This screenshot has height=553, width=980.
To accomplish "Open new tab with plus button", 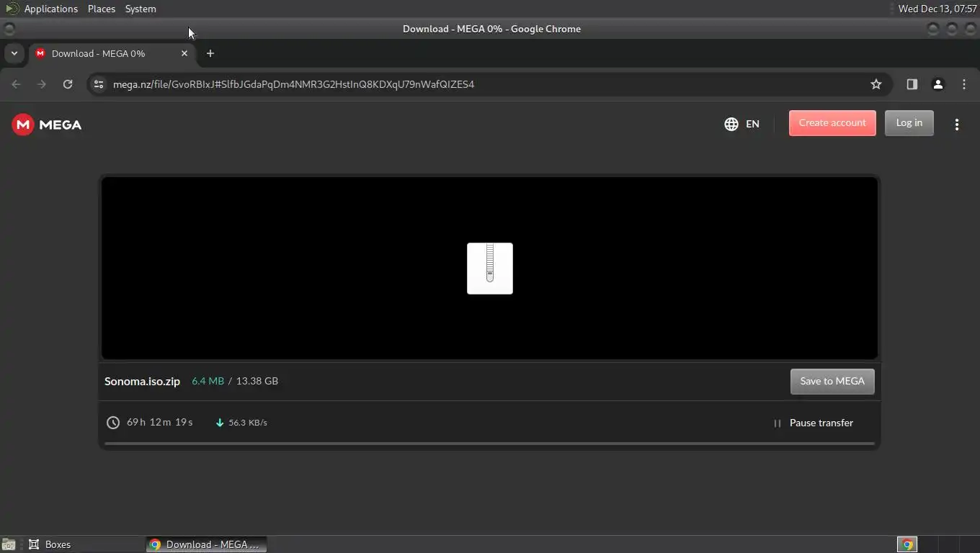I will tap(210, 53).
